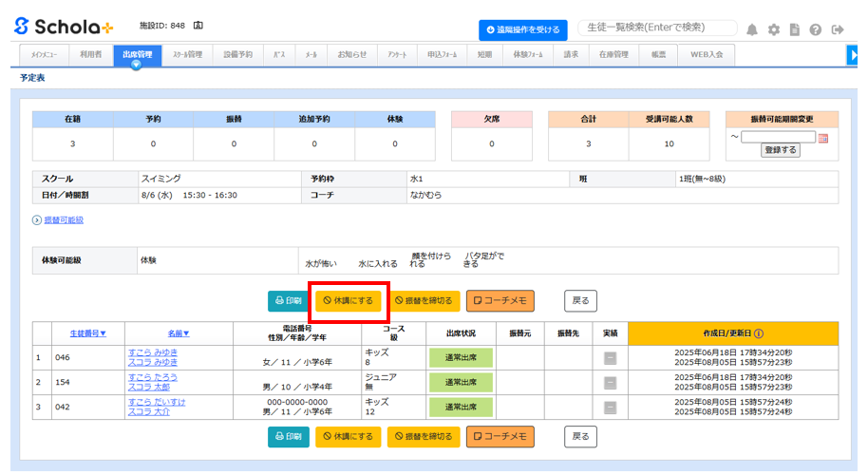Click the Schola+ logo
Screen dimensions: 868x475
click(x=63, y=26)
